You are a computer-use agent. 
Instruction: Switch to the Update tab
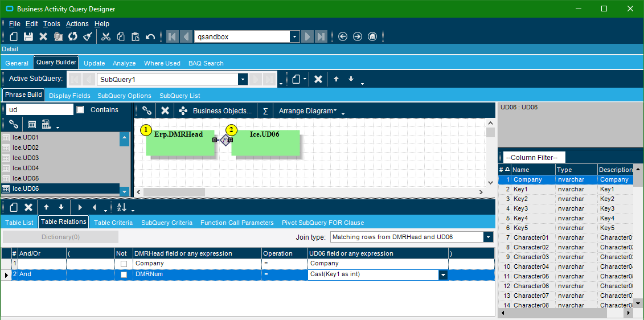pos(95,63)
